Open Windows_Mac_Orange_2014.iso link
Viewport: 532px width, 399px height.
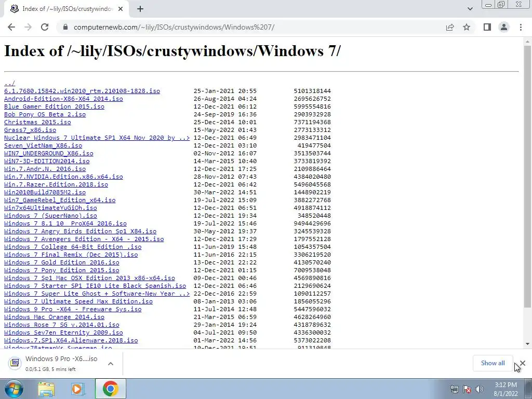tap(54, 317)
